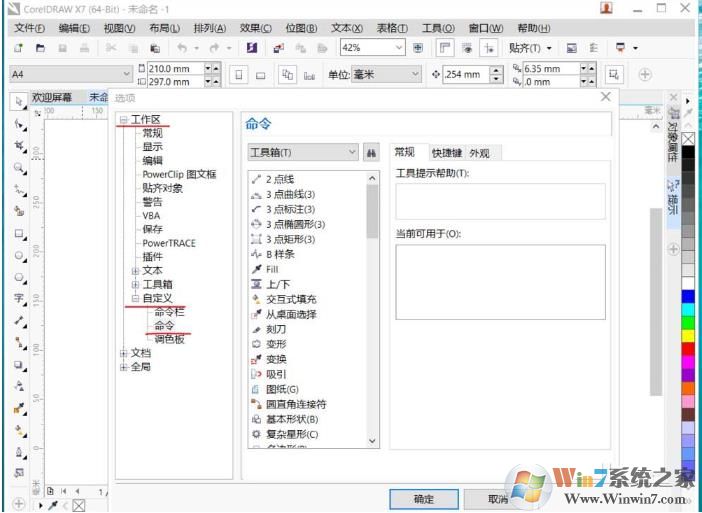Select 调色板 in the options tree
702x513 pixels.
169,339
